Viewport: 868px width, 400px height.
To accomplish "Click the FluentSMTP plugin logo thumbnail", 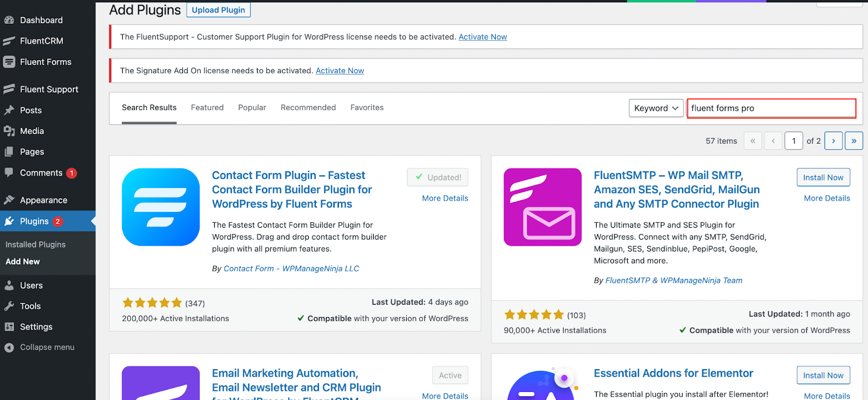I will (x=542, y=207).
